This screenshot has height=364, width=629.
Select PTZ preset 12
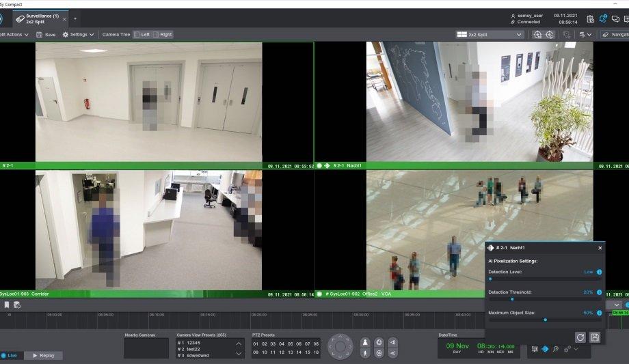pos(282,352)
